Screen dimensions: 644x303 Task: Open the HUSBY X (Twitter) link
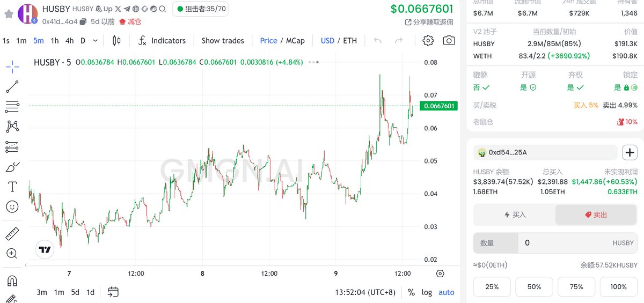click(x=118, y=9)
